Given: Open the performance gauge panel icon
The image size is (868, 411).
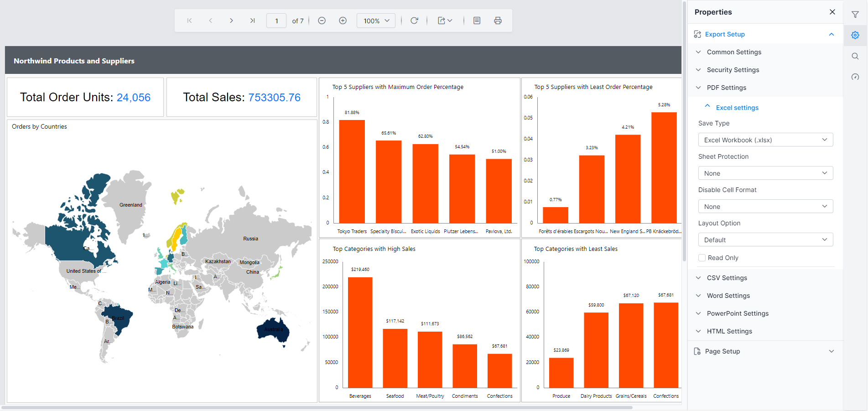Looking at the screenshot, I should (855, 77).
